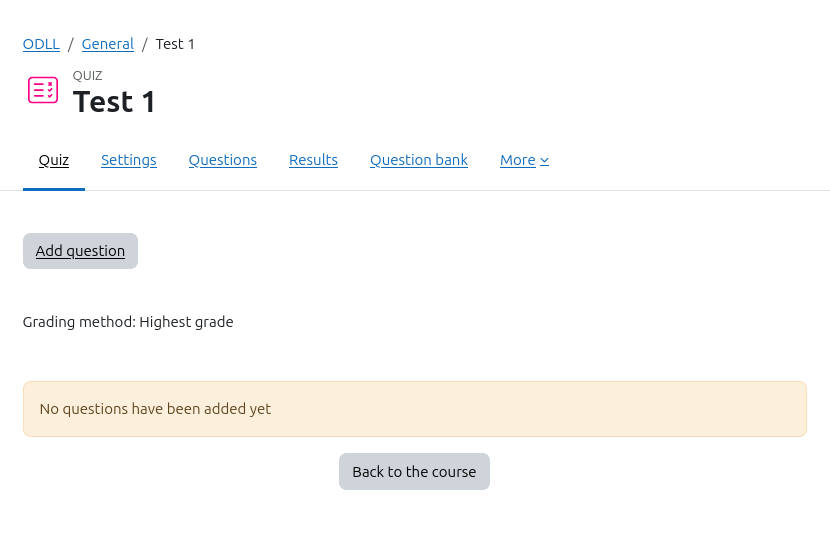Click the Test 1 breadcrumb item
The image size is (830, 546).
pos(175,44)
